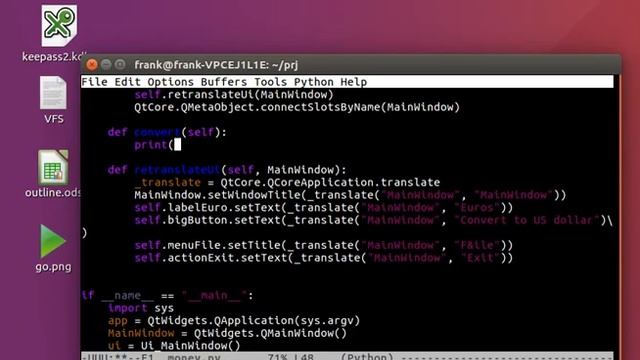This screenshot has width=640, height=360.
Task: Click the 'ui = Ui_MainWindow()' line
Action: [174, 346]
